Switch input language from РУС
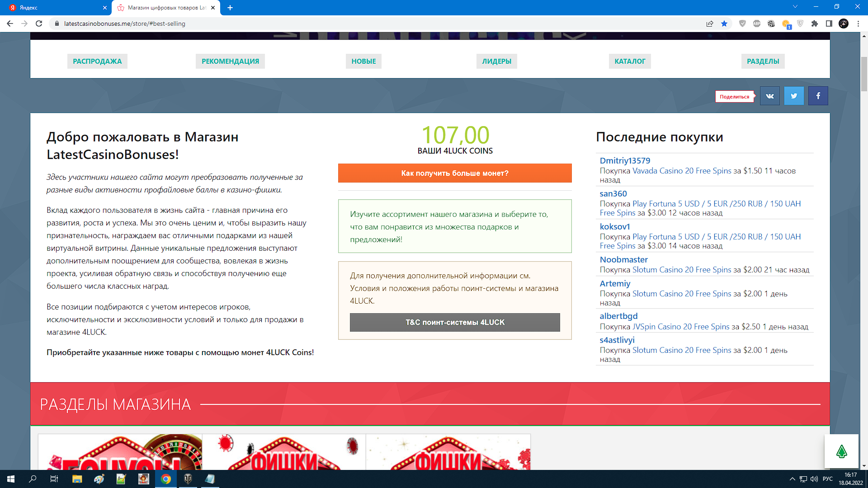 (x=828, y=479)
